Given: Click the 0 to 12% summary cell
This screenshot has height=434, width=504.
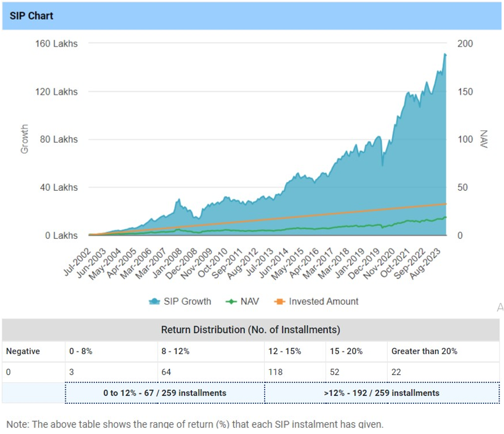Looking at the screenshot, I should pos(164,393).
